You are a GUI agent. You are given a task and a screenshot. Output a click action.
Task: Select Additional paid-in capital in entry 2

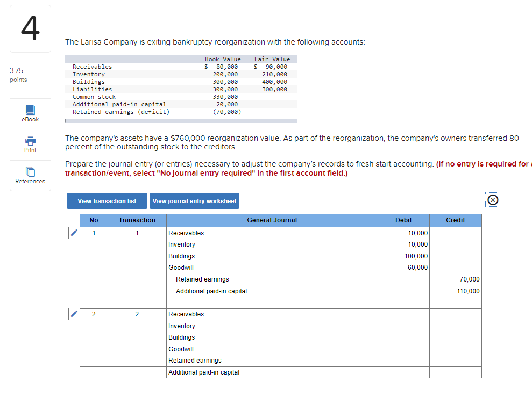(x=272, y=372)
